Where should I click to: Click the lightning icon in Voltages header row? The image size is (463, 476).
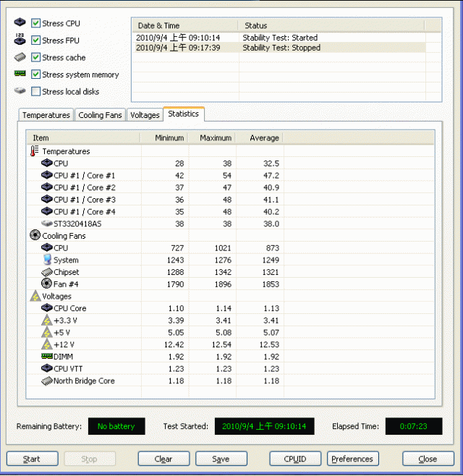pos(35,296)
